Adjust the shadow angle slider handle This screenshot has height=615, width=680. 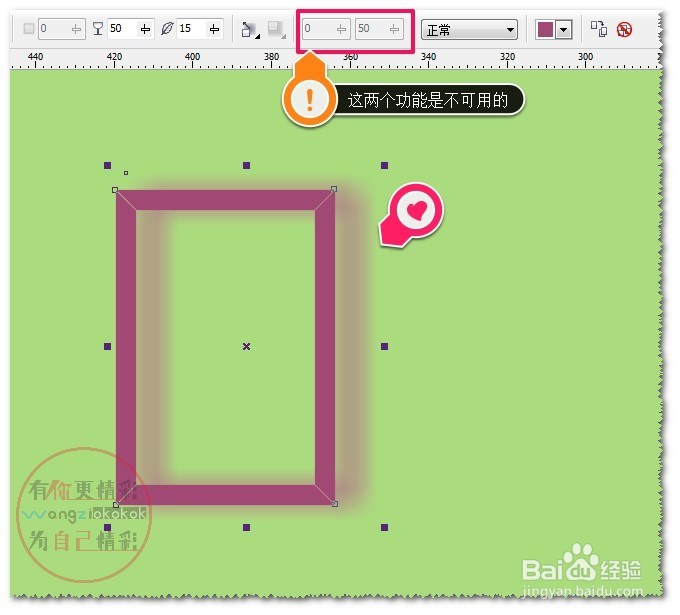76,29
